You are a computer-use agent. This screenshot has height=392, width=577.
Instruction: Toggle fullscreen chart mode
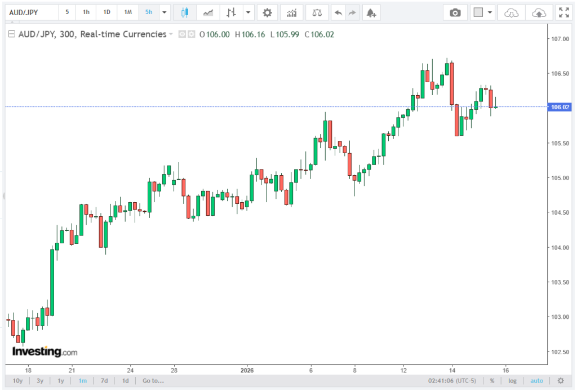pyautogui.click(x=563, y=12)
